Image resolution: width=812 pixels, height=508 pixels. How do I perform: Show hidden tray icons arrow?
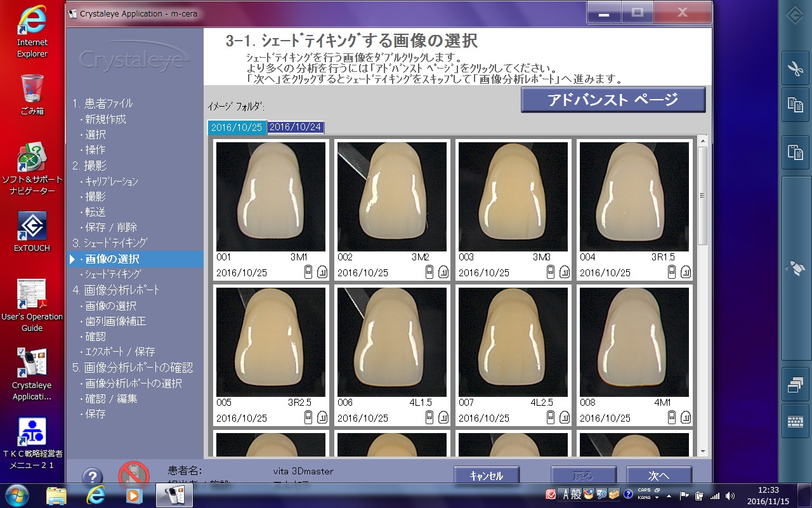[x=669, y=495]
